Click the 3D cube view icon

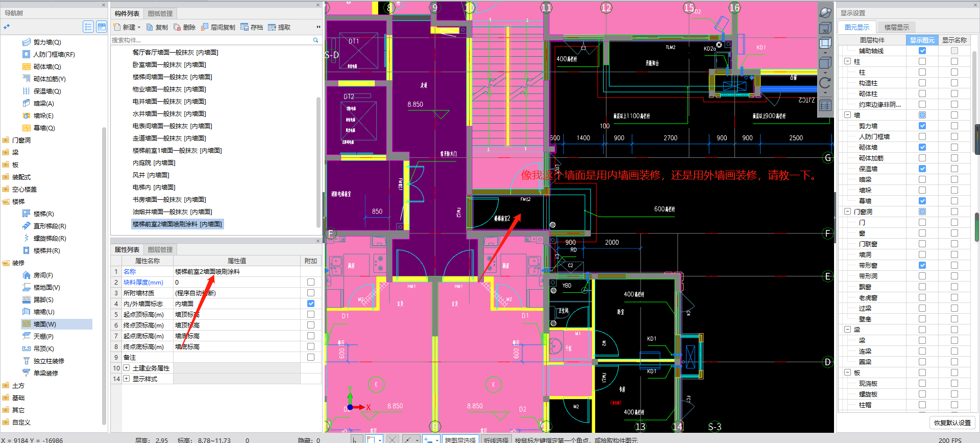[x=825, y=28]
